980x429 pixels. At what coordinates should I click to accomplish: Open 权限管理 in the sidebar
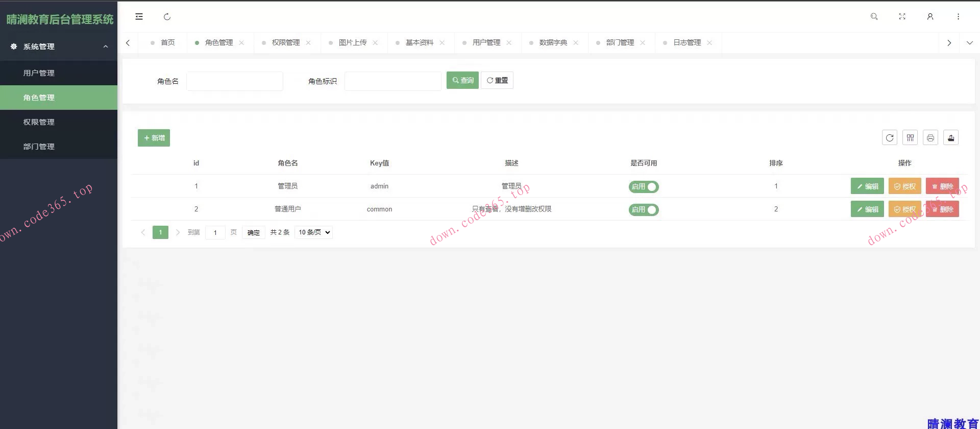point(59,122)
